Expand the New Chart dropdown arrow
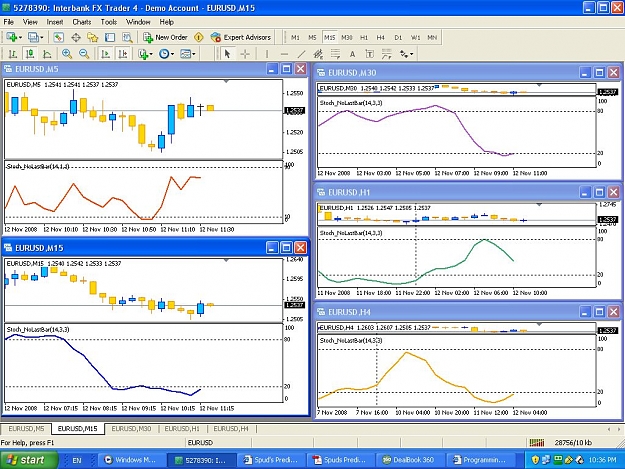 pyautogui.click(x=20, y=37)
